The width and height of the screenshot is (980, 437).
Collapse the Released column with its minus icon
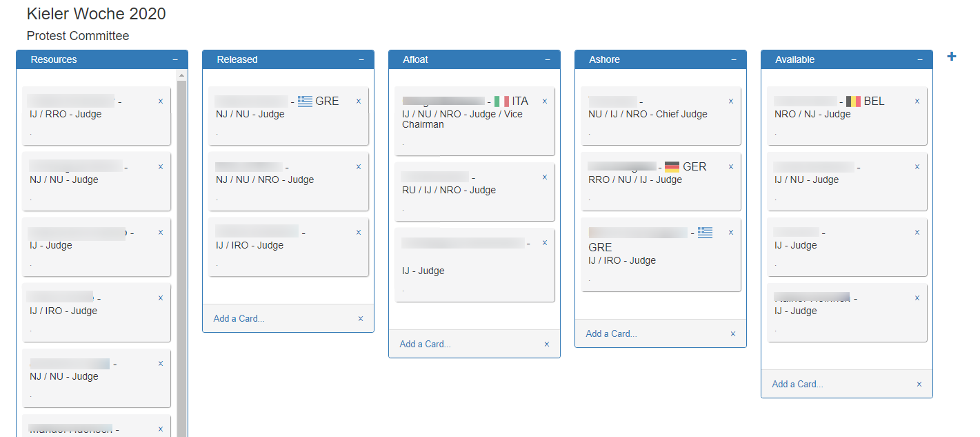[x=361, y=60]
